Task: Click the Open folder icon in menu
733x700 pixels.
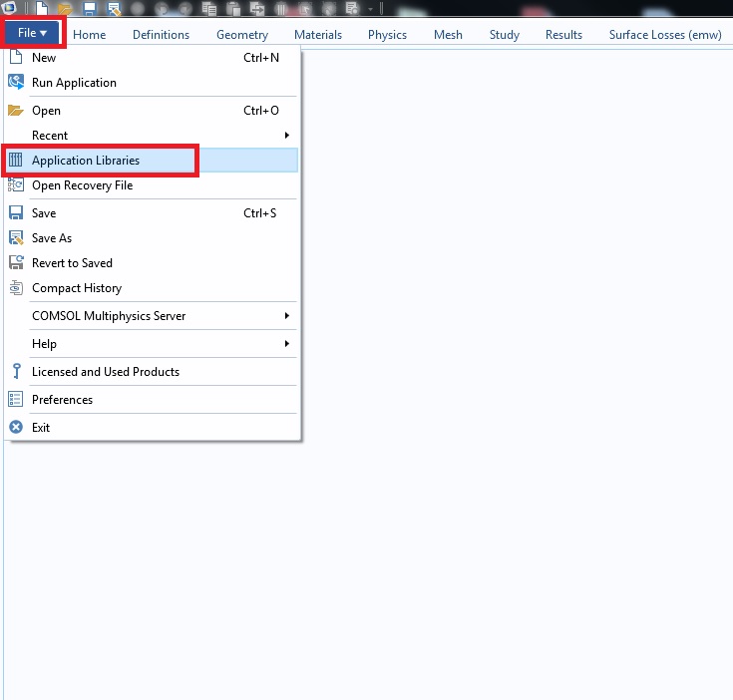Action: (16, 111)
